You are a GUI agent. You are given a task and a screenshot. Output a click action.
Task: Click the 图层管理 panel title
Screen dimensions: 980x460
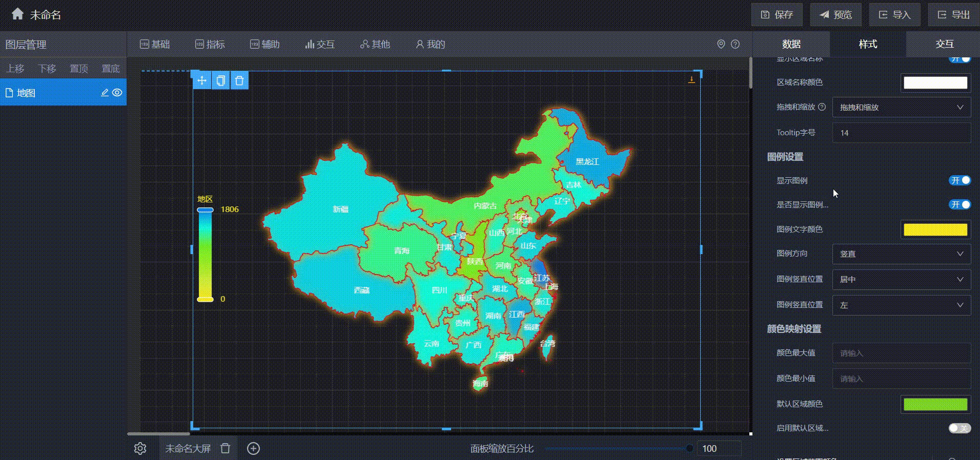26,45
